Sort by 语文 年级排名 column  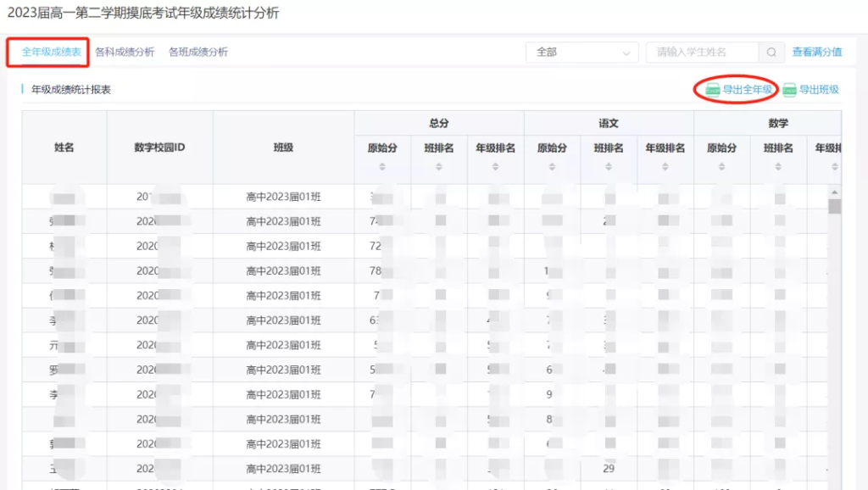[x=665, y=167]
